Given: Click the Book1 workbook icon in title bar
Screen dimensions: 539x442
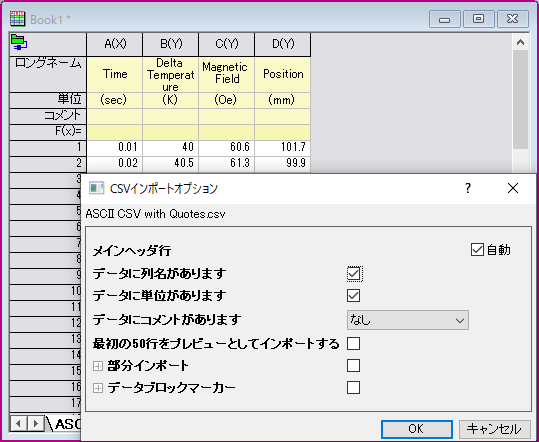Looking at the screenshot, I should [x=17, y=19].
